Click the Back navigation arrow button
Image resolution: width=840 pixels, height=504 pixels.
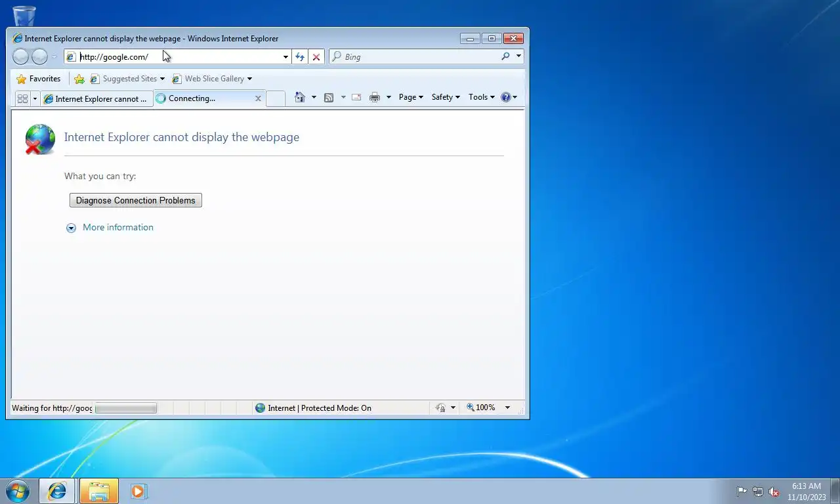click(x=20, y=57)
